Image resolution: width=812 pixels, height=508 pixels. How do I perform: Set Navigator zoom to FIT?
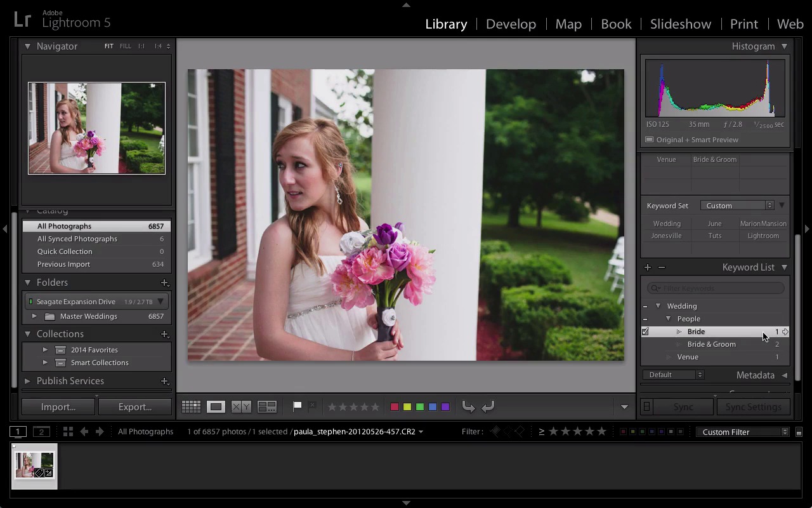109,46
